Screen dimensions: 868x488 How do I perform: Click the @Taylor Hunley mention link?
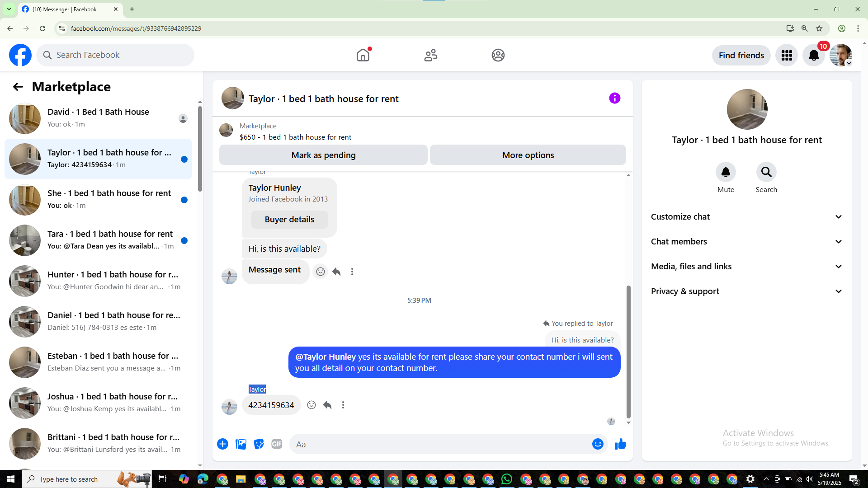[325, 357]
